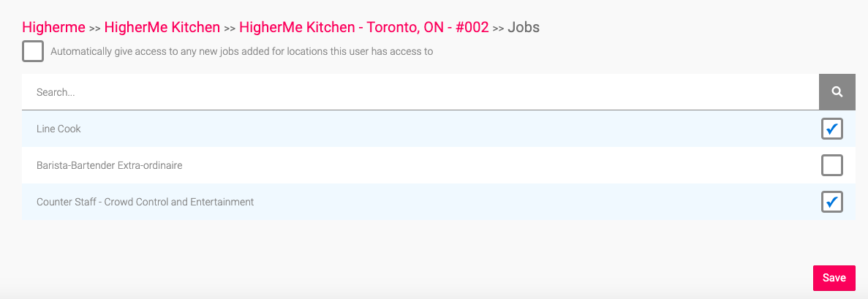The height and width of the screenshot is (299, 868).
Task: Click the separator after first HigherMe Kitchen breadcrumb
Action: (230, 28)
